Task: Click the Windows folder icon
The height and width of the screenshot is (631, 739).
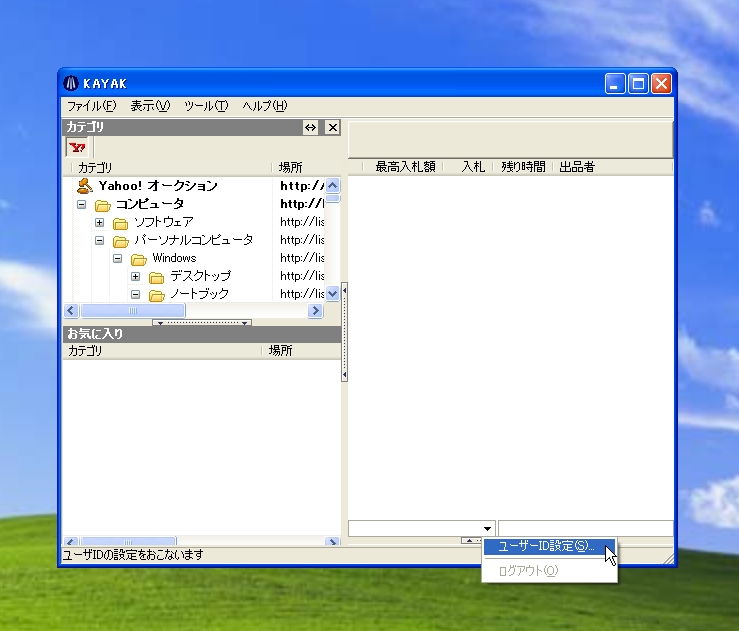Action: pos(139,259)
